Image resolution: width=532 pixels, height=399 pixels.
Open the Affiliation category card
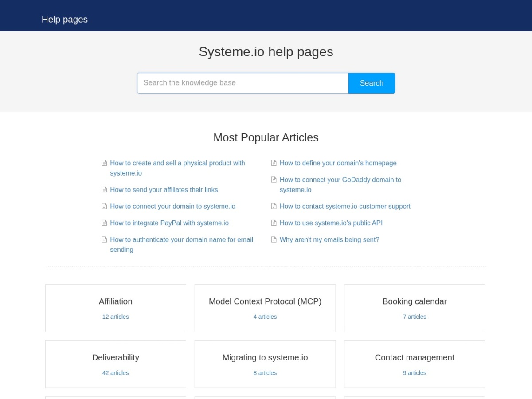116,308
